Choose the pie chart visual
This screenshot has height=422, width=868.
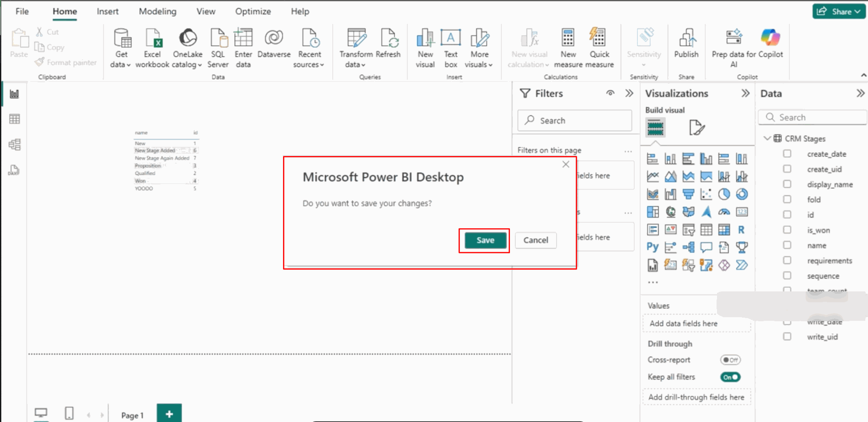(724, 194)
